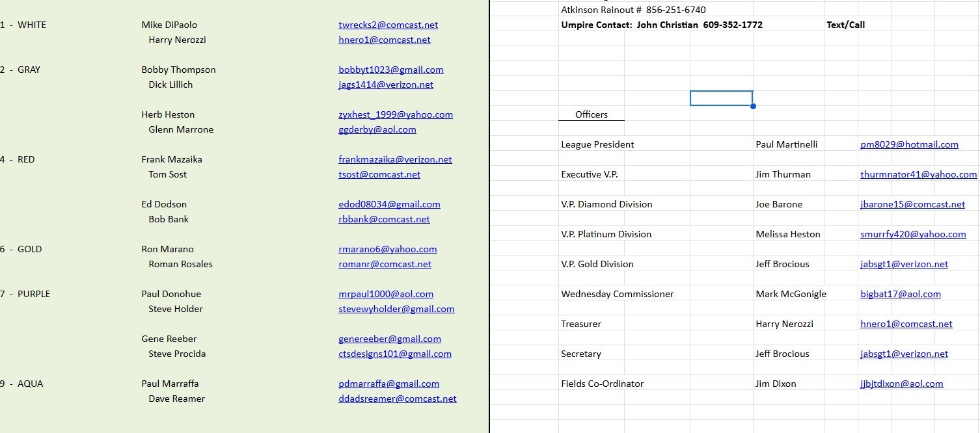The image size is (980, 433).
Task: Select Paul Donohue name cell
Action: [x=170, y=294]
